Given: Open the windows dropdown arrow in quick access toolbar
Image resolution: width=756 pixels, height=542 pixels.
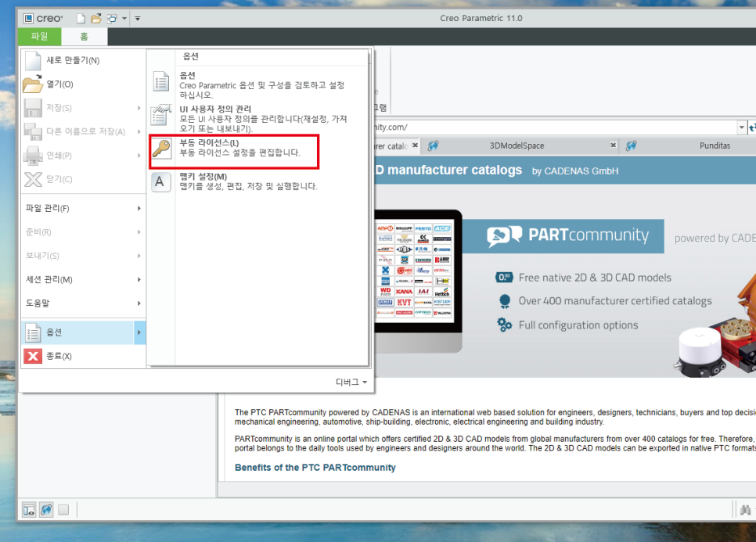Looking at the screenshot, I should [x=124, y=18].
